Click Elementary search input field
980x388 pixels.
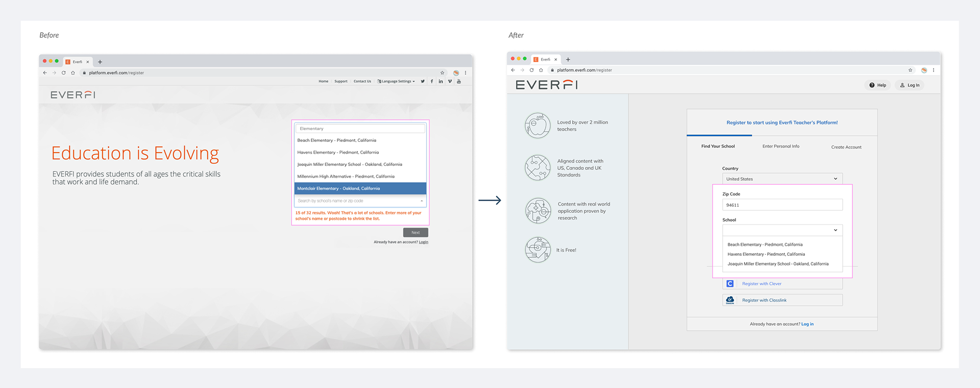tap(360, 129)
